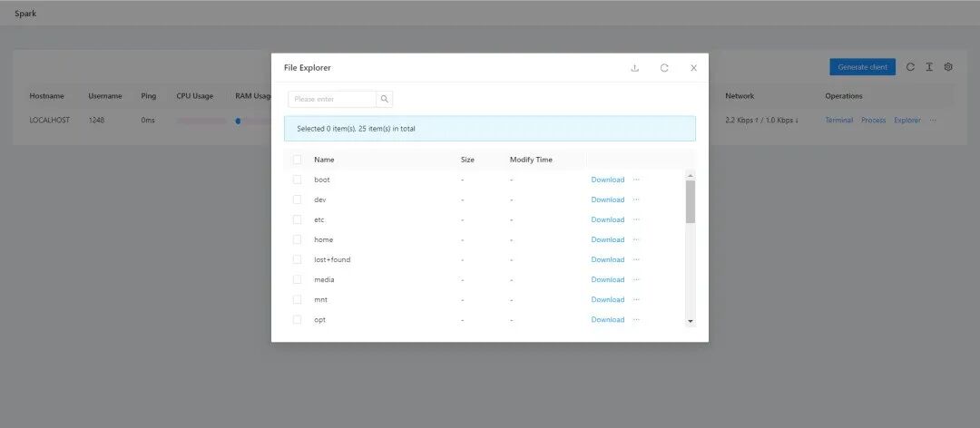
Task: Click Generate client button in Spark
Action: (863, 67)
